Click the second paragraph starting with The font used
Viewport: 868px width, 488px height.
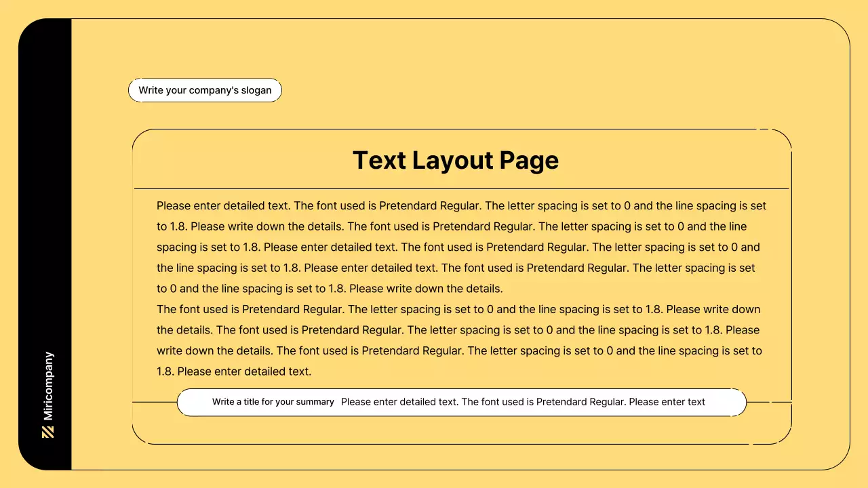coord(458,340)
